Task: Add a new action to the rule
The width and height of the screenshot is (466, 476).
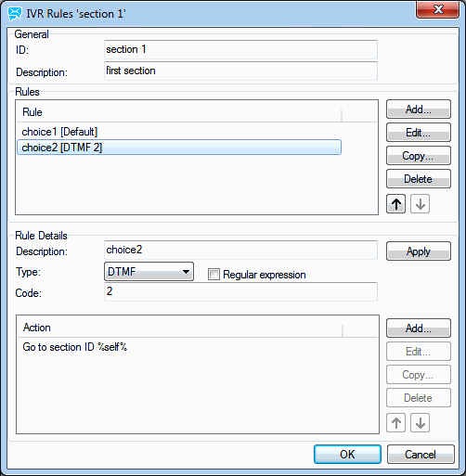Action: tap(419, 328)
